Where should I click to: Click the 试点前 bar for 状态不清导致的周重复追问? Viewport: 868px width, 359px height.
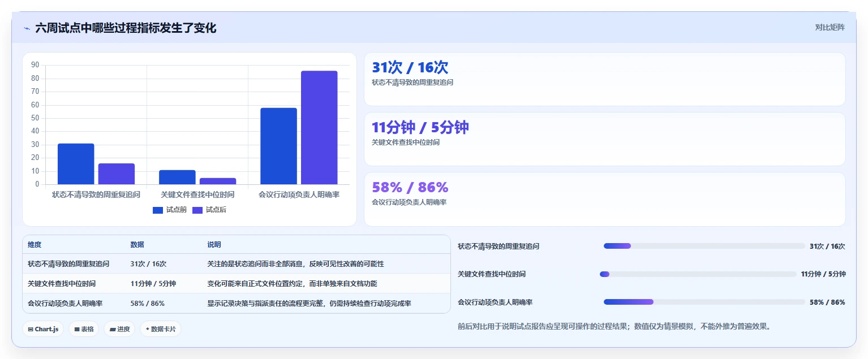tap(76, 164)
